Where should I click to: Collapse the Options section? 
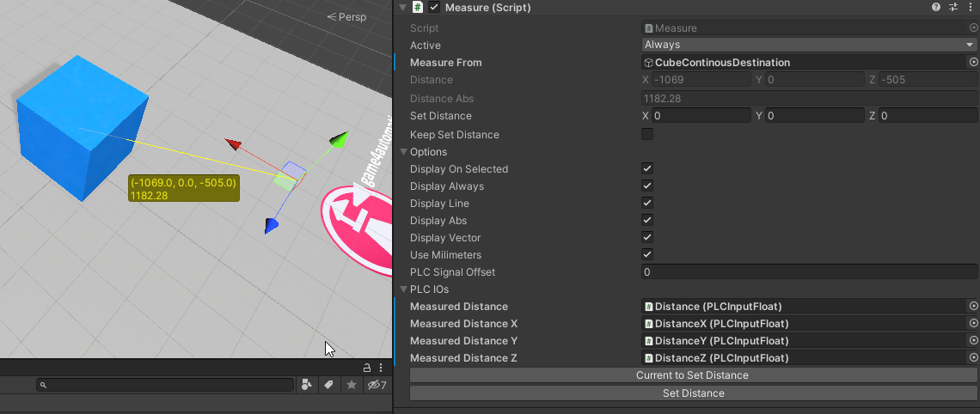[x=404, y=152]
